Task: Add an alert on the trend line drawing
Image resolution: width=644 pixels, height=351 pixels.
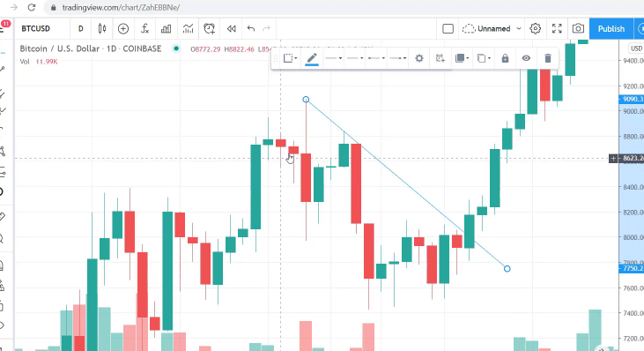Action: click(x=440, y=58)
